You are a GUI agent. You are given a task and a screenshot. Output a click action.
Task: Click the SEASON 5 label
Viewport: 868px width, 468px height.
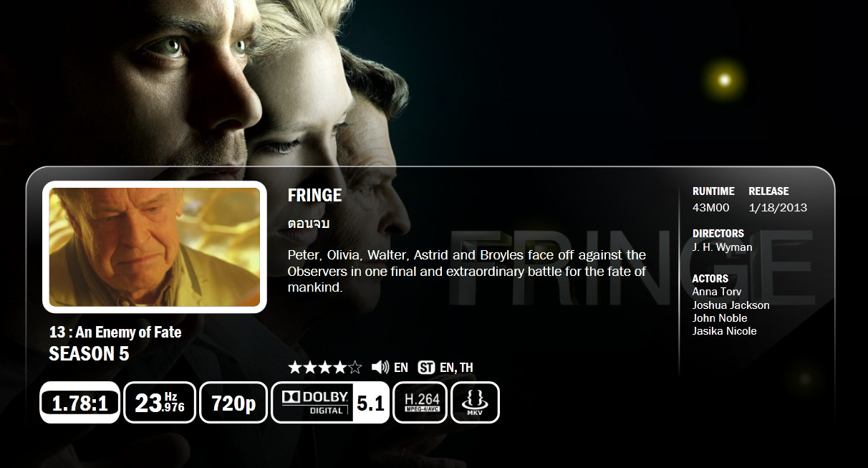point(89,353)
